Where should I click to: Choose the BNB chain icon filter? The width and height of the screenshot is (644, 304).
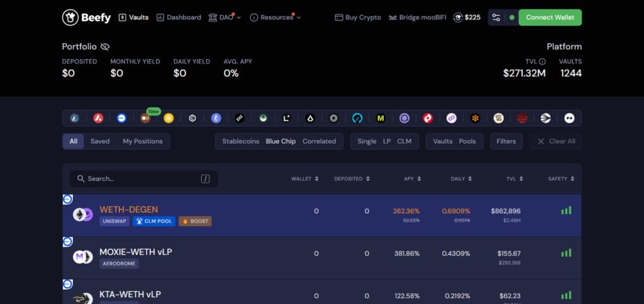click(169, 118)
